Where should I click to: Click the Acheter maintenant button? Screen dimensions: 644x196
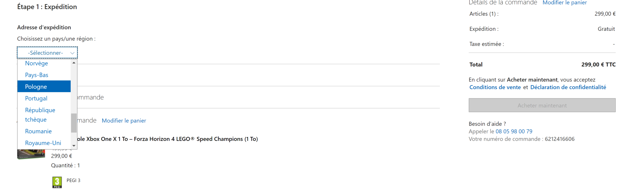coord(542,105)
